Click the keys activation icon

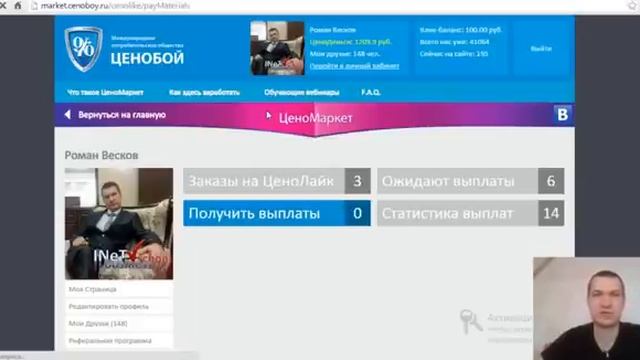(470, 322)
